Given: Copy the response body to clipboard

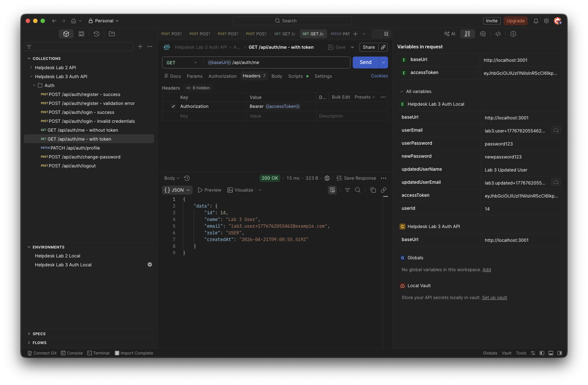Looking at the screenshot, I should click(x=373, y=190).
